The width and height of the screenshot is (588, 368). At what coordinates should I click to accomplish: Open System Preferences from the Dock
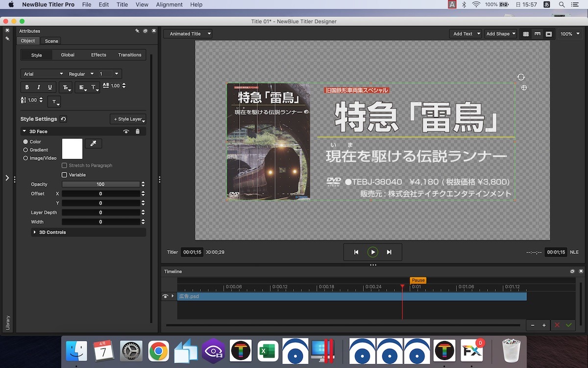(x=131, y=351)
